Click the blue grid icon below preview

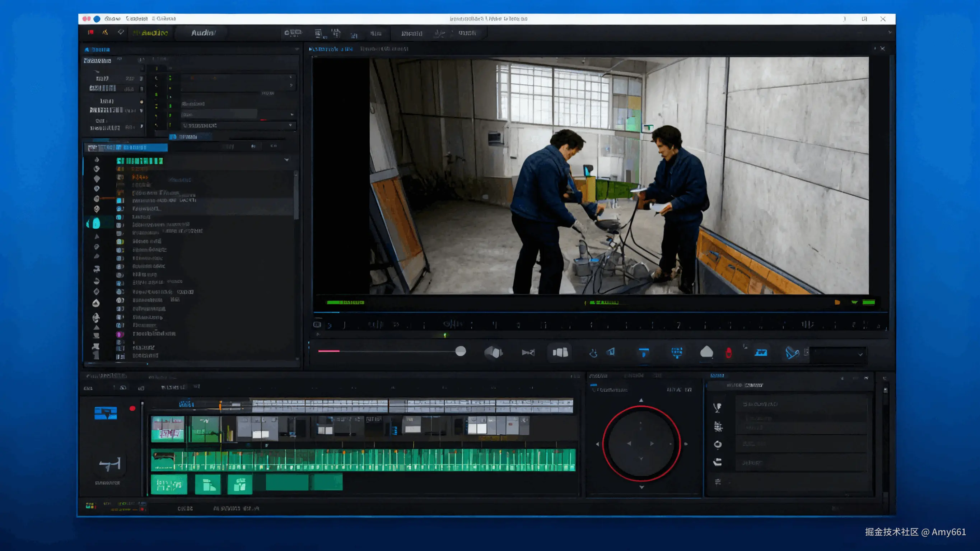tap(677, 352)
